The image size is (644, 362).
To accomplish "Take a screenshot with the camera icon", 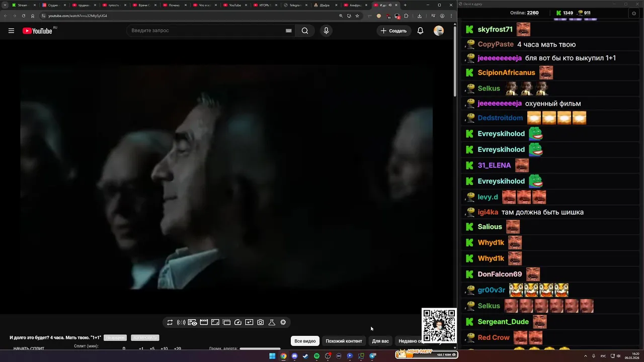I will click(x=261, y=322).
